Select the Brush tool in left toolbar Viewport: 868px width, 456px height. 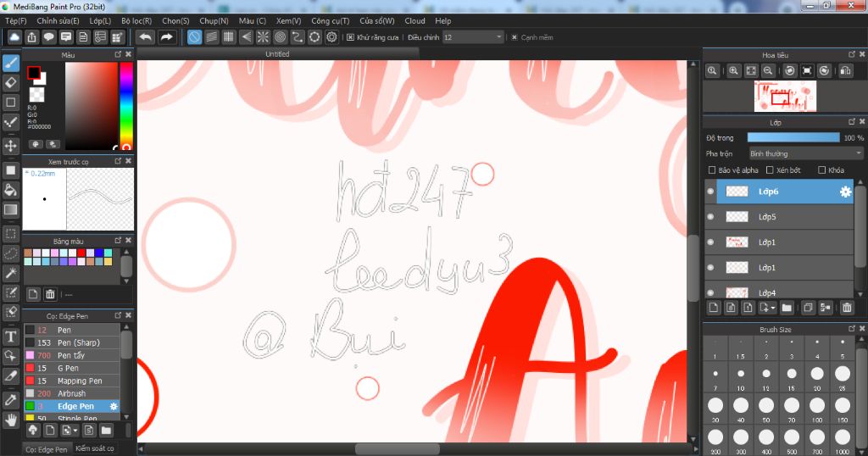[x=11, y=63]
